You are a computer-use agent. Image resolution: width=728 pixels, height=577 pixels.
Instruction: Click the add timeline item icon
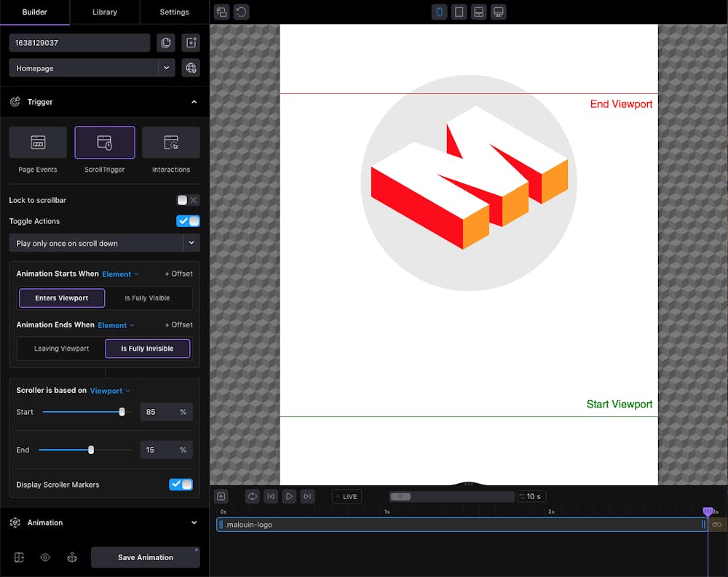221,496
